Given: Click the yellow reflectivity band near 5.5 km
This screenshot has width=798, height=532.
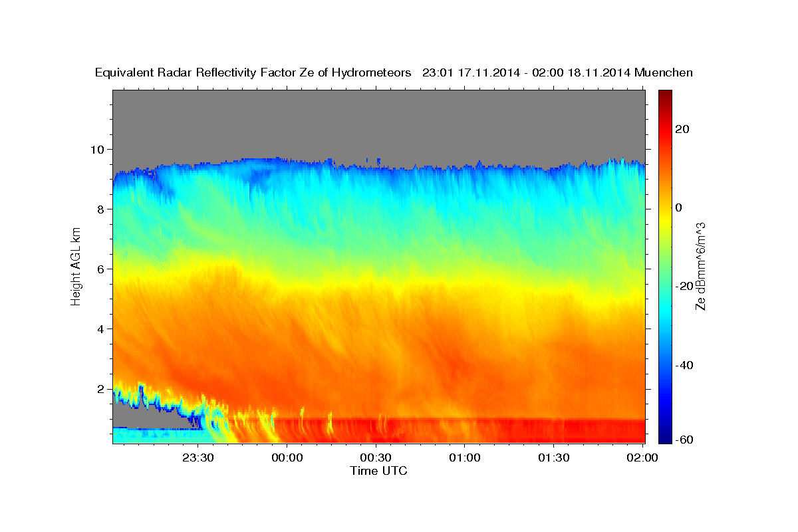Looking at the screenshot, I should click(378, 289).
